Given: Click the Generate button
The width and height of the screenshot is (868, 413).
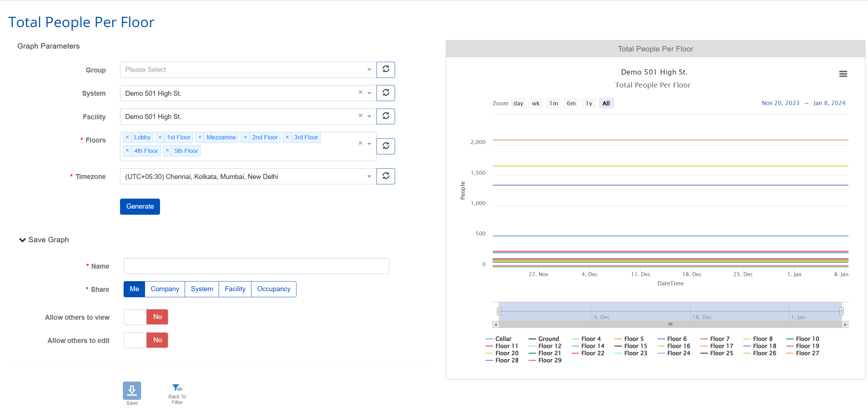Looking at the screenshot, I should (140, 206).
